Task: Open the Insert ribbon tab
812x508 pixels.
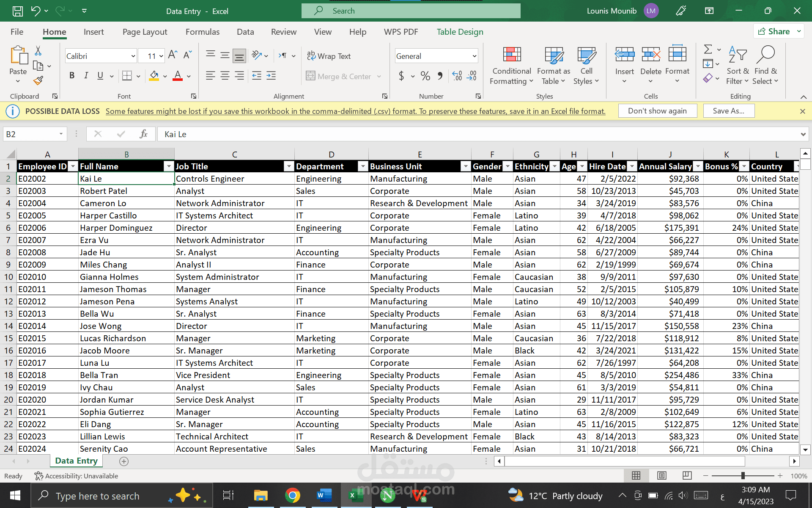Action: [93, 32]
